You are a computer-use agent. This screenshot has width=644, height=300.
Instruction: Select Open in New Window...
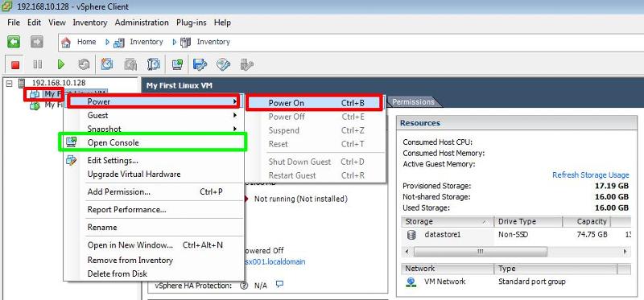153,245
